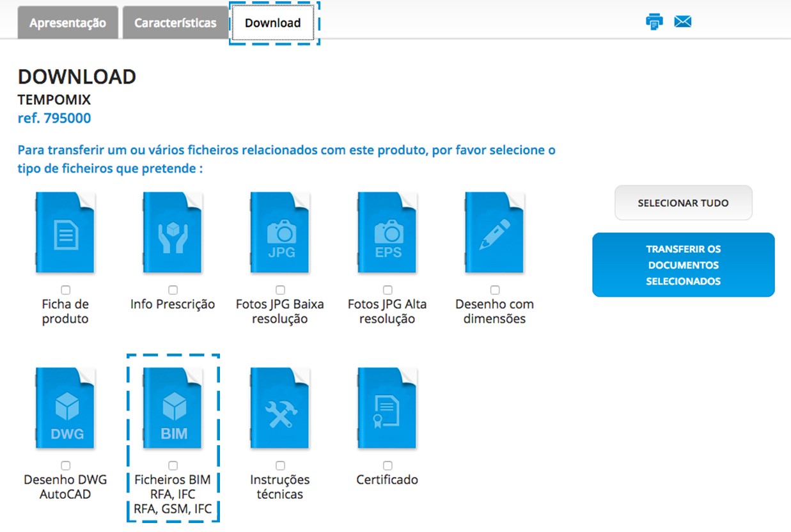
Task: Enable the Instruções técnicas checkbox
Action: 280,465
